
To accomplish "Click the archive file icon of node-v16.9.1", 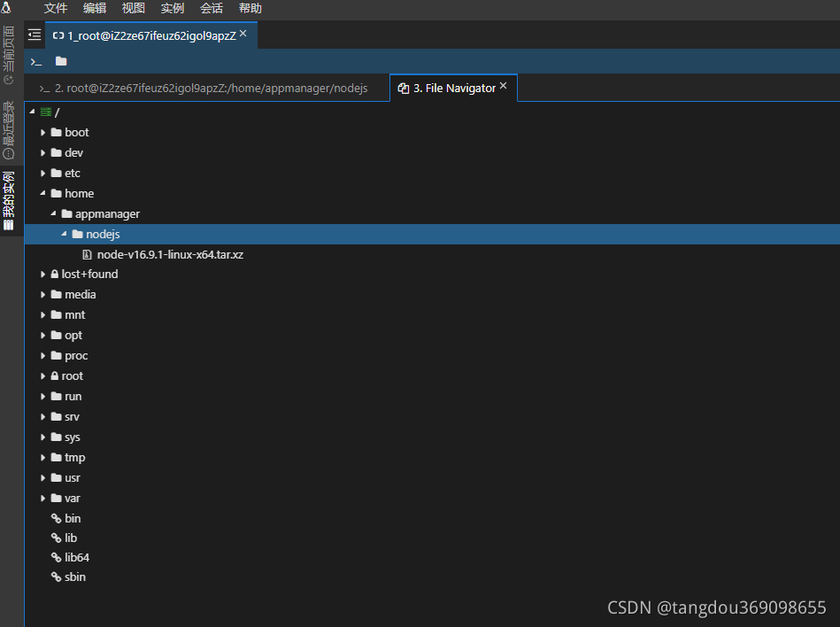I will tap(88, 254).
